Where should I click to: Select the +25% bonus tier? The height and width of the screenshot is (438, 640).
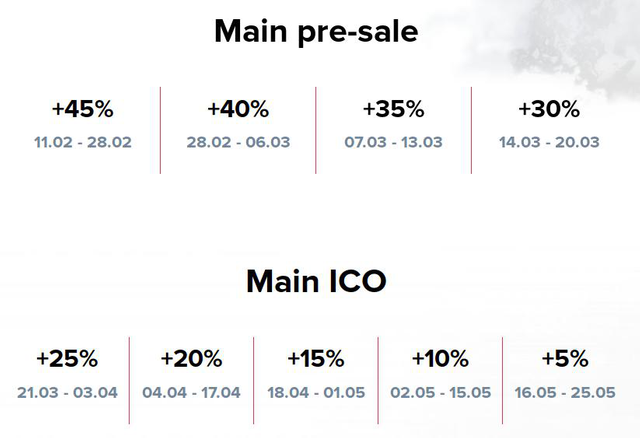67,359
